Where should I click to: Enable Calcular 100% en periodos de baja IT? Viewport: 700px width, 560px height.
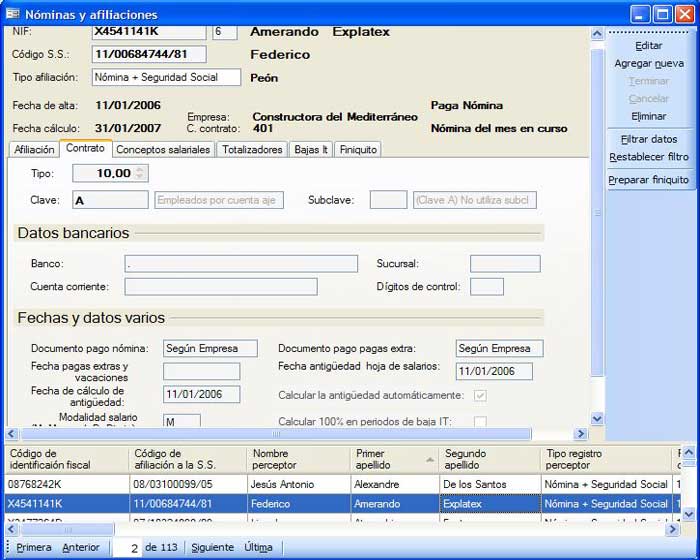coord(481,422)
